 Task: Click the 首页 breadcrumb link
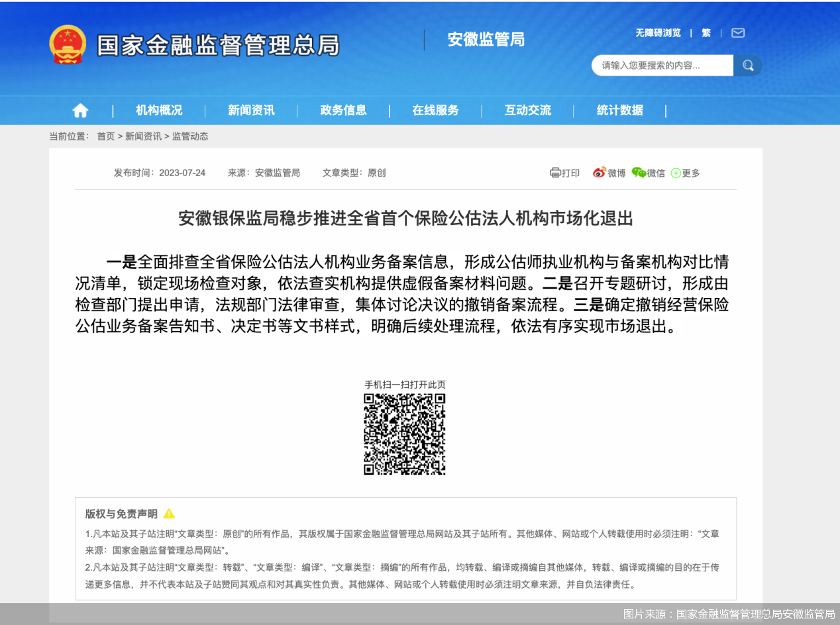[x=105, y=136]
